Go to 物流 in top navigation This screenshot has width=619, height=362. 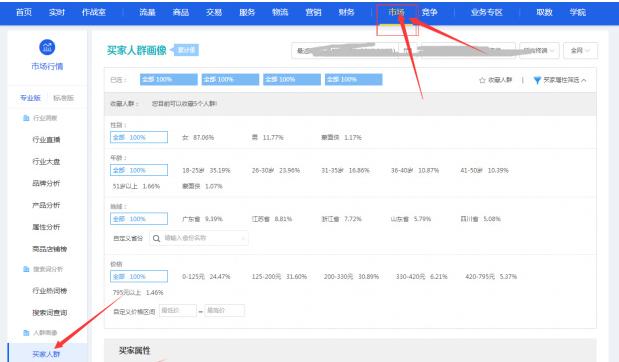coord(280,12)
